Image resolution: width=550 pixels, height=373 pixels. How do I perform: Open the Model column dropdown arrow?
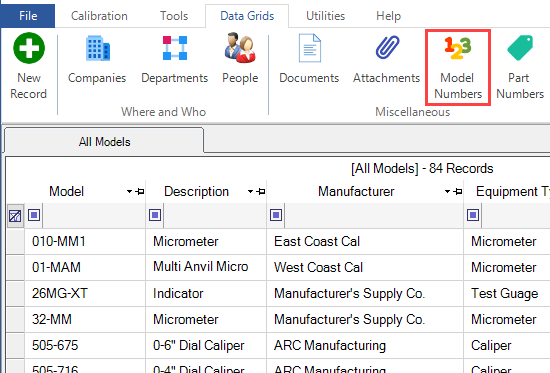pos(129,192)
